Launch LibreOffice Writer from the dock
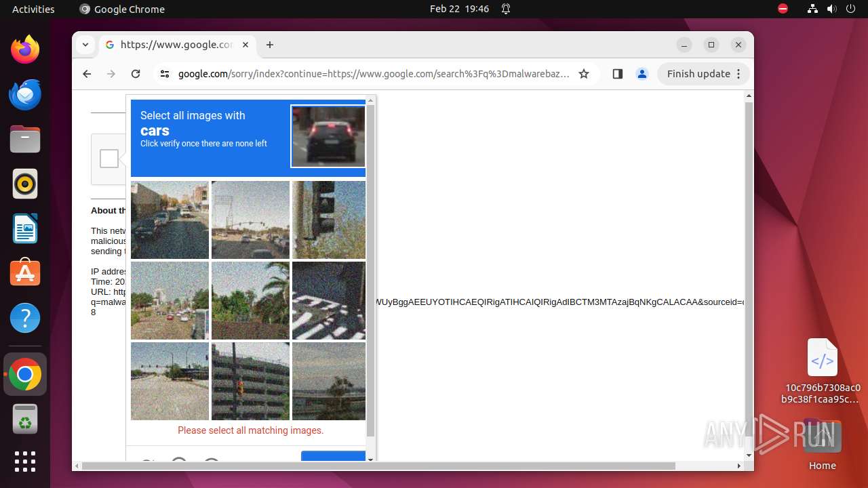The image size is (868, 488). (25, 228)
